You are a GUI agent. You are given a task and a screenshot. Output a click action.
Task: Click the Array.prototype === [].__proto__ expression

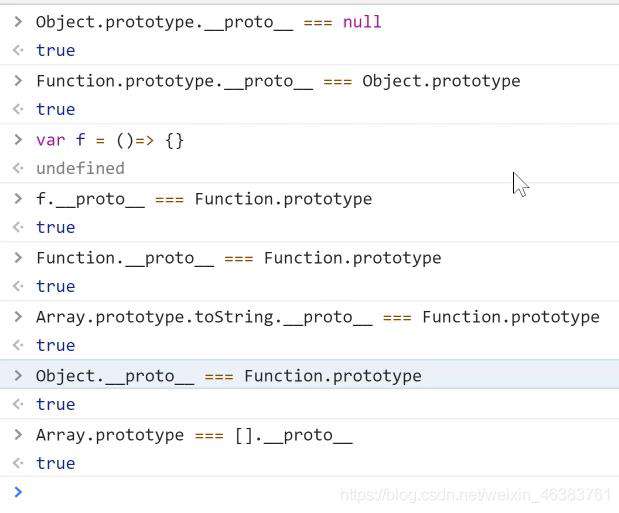pos(194,435)
